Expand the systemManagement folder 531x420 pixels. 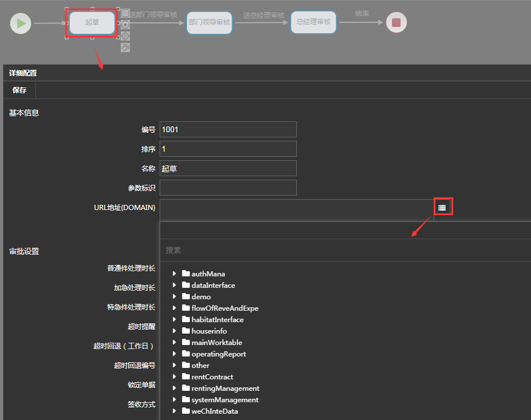pyautogui.click(x=174, y=399)
